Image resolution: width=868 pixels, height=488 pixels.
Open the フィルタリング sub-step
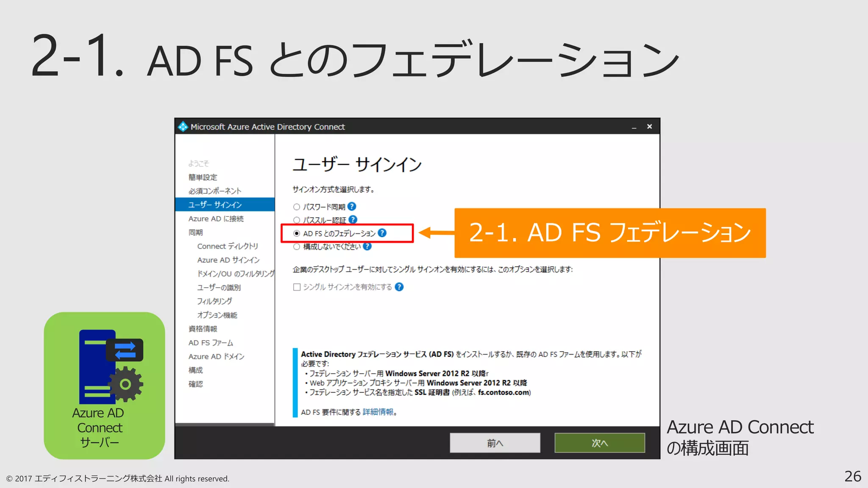tap(214, 301)
